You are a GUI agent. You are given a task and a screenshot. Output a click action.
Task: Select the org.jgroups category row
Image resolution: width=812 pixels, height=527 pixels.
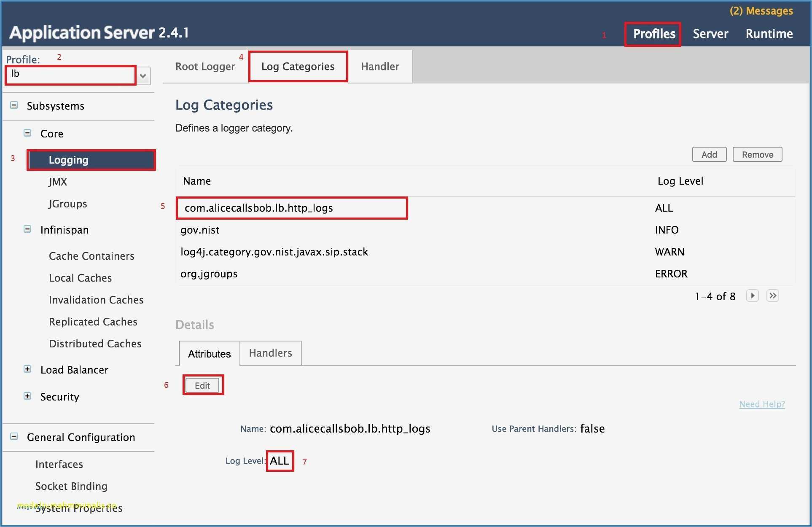(209, 274)
